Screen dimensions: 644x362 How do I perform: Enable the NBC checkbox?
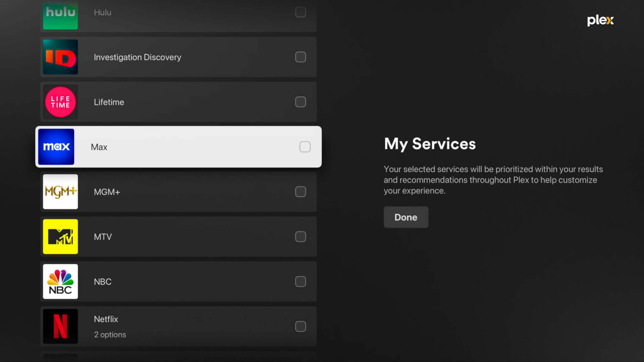tap(301, 282)
